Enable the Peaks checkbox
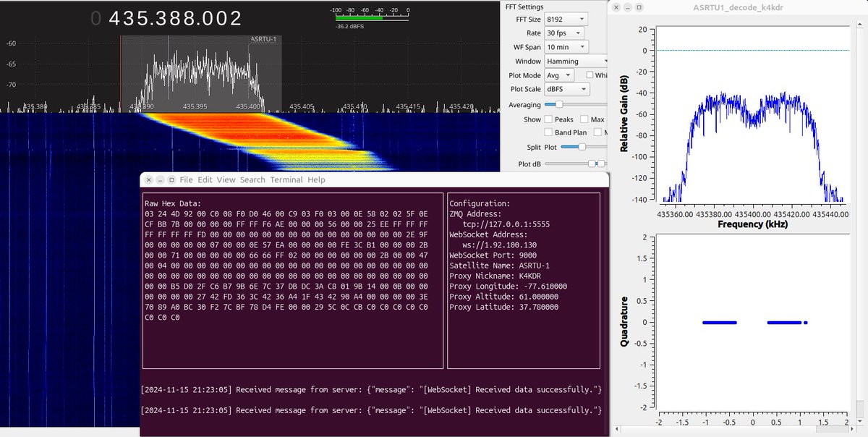Viewport: 868px width, 437px height. (549, 119)
